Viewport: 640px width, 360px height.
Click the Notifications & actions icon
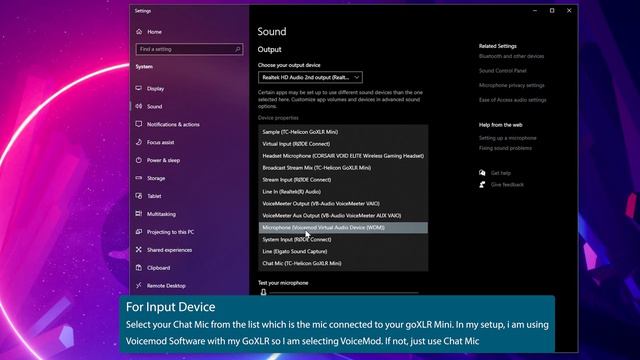coord(139,124)
